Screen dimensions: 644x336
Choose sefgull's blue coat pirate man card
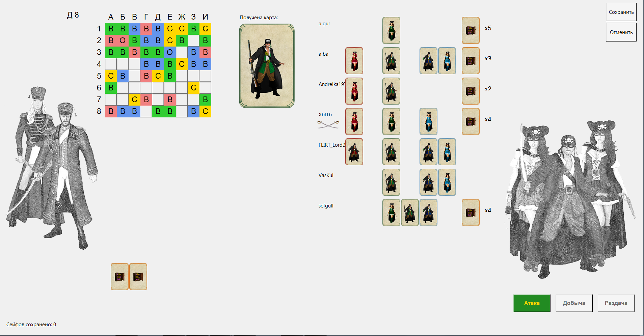pyautogui.click(x=428, y=213)
